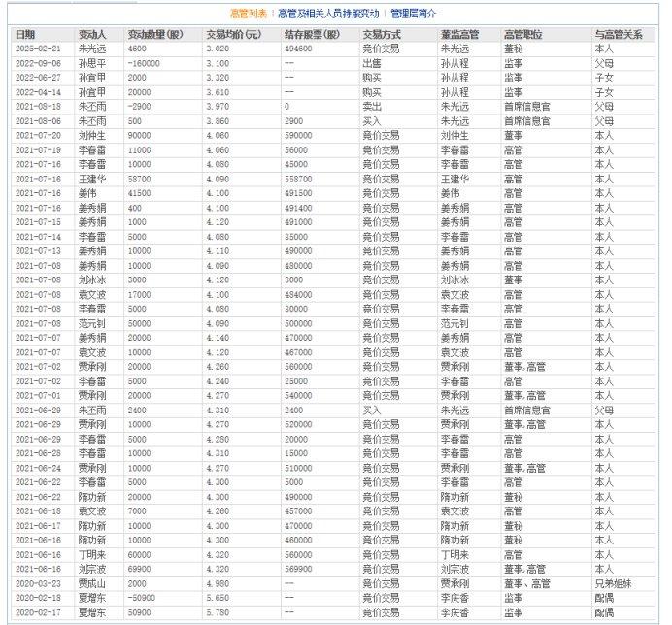Click the 结存股票(股) column header
672x625 pixels.
tap(312, 34)
